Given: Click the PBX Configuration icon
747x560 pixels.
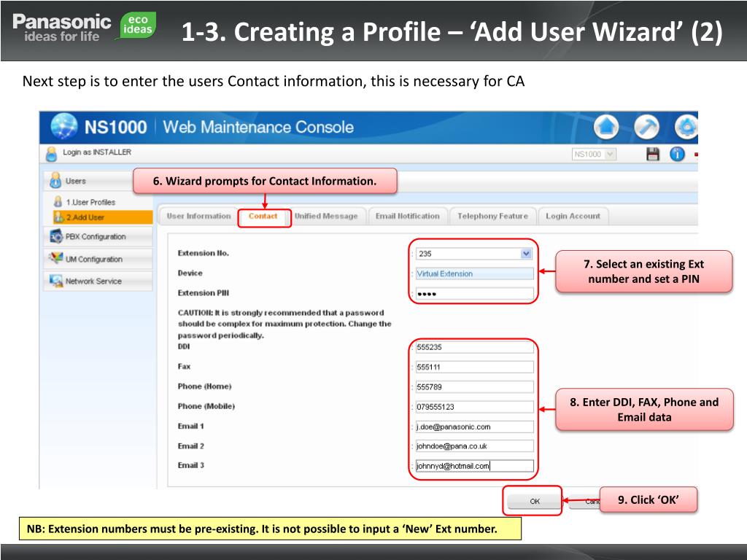Looking at the screenshot, I should (x=56, y=236).
